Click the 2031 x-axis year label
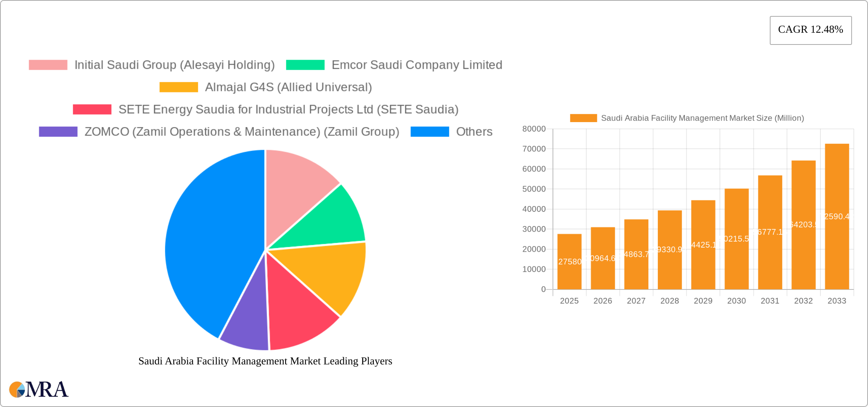 coord(770,301)
